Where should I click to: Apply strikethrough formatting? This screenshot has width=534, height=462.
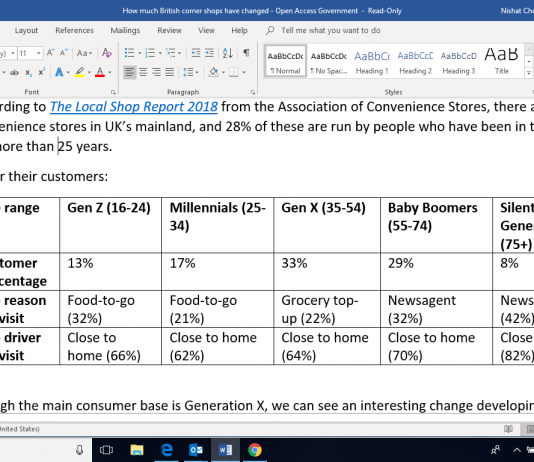coord(14,73)
